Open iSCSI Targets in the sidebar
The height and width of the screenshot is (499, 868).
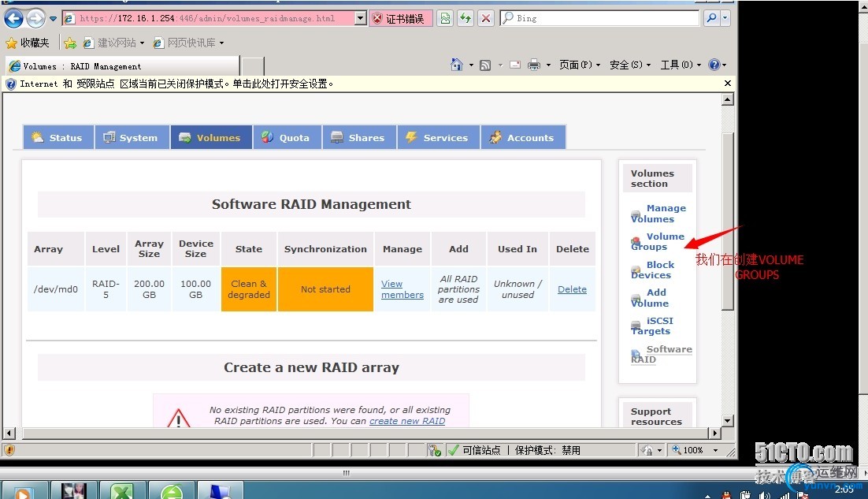click(x=653, y=326)
